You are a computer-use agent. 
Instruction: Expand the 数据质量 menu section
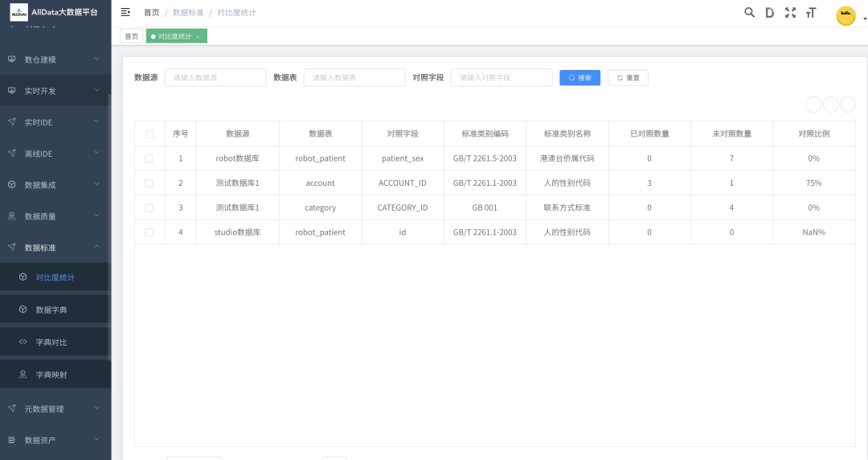pyautogui.click(x=55, y=216)
